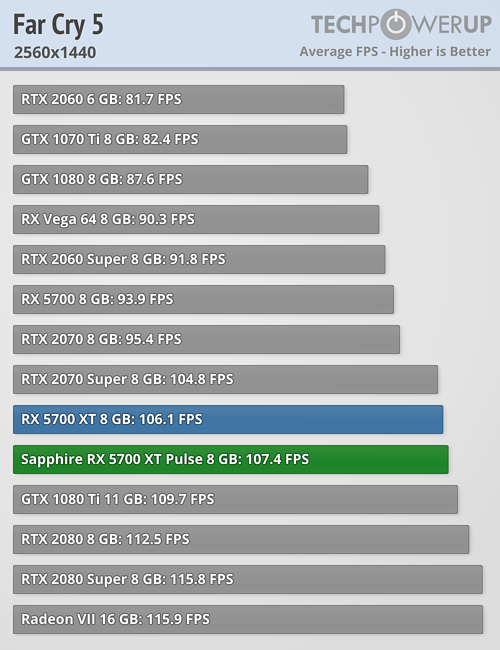Click the Average FPS subtitle text
This screenshot has width=500, height=650.
pyautogui.click(x=395, y=51)
